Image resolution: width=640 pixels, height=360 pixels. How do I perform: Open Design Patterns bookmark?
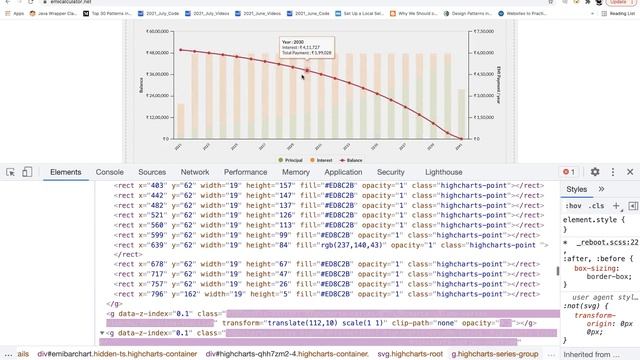[468, 13]
